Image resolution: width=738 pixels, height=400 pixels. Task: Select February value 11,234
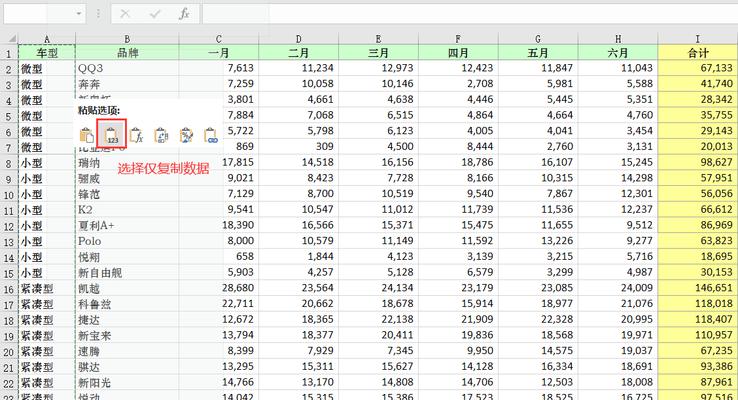click(x=298, y=68)
